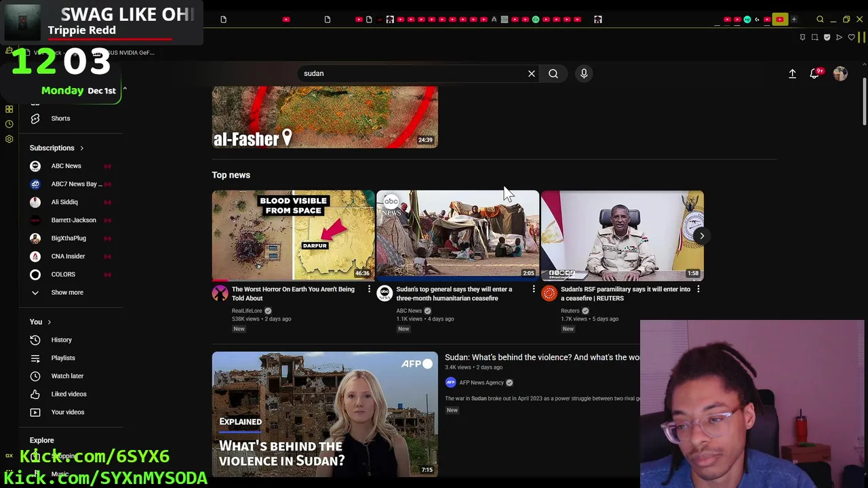The image size is (868, 488).
Task: Click the Top news section heading
Action: [231, 175]
